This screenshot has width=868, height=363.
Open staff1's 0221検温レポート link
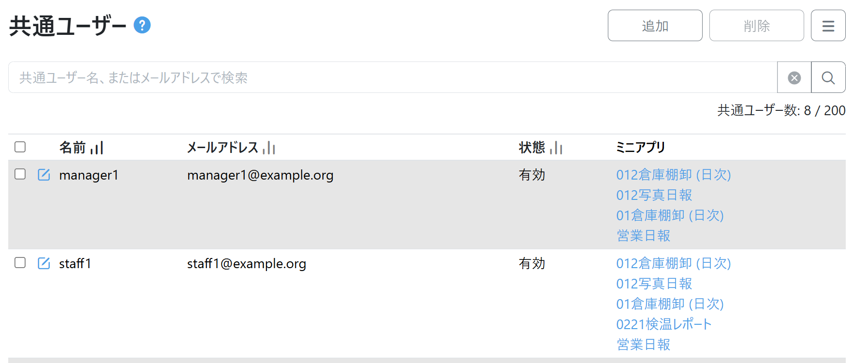663,324
